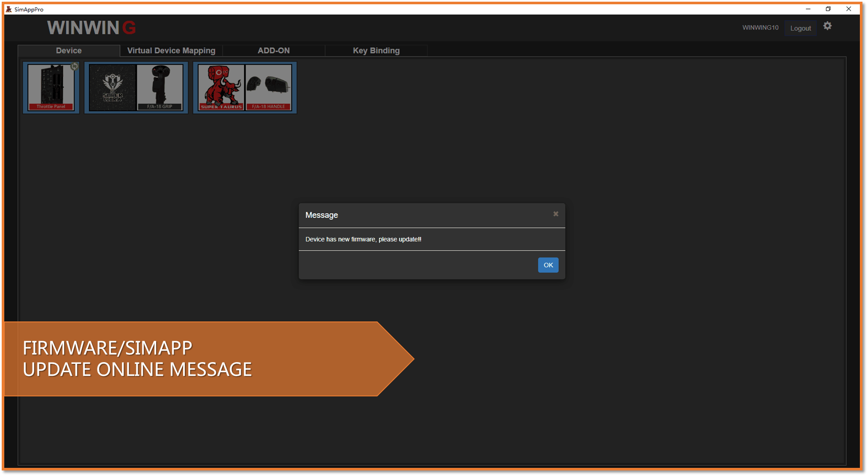Switch to the Device tab
Screen dimensions: 868x476
(x=68, y=51)
